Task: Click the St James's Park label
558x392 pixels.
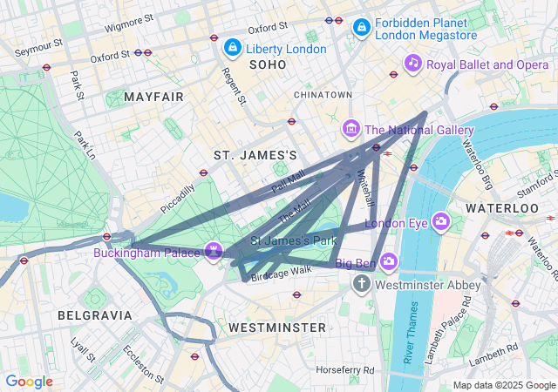Action: click(x=294, y=240)
